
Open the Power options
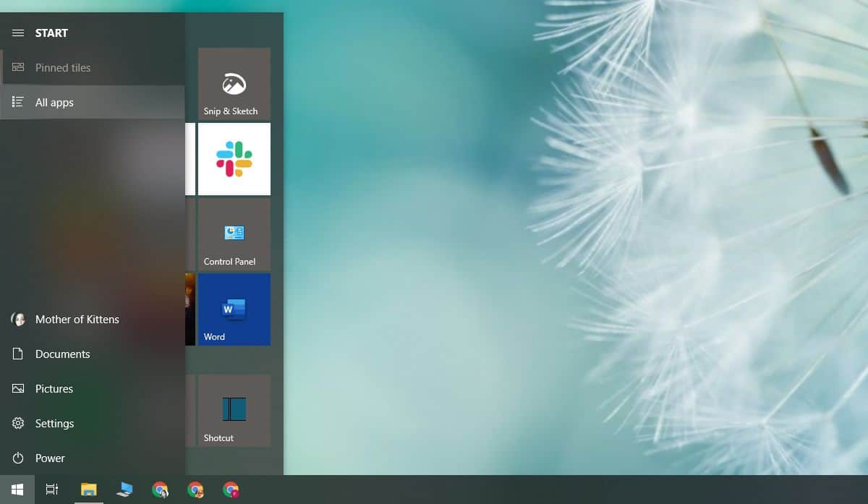click(x=93, y=458)
